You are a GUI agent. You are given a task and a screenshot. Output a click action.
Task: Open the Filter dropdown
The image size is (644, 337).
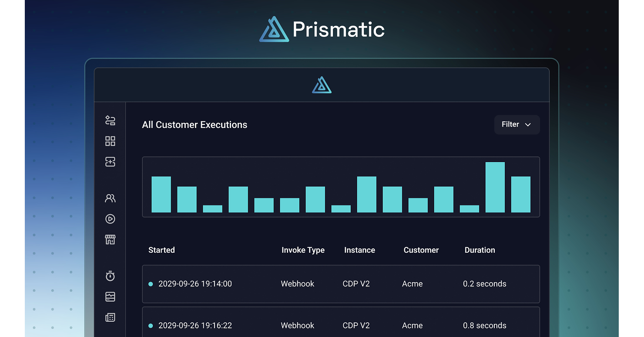point(517,125)
